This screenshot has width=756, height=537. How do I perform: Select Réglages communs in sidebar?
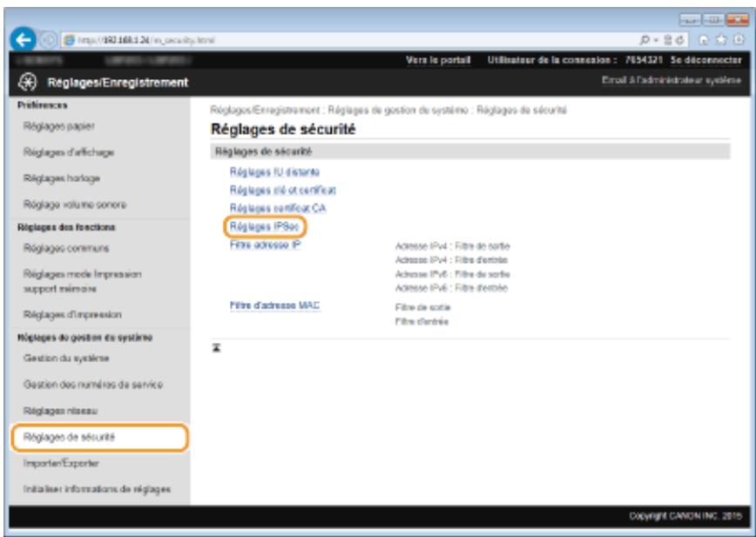pyautogui.click(x=66, y=248)
